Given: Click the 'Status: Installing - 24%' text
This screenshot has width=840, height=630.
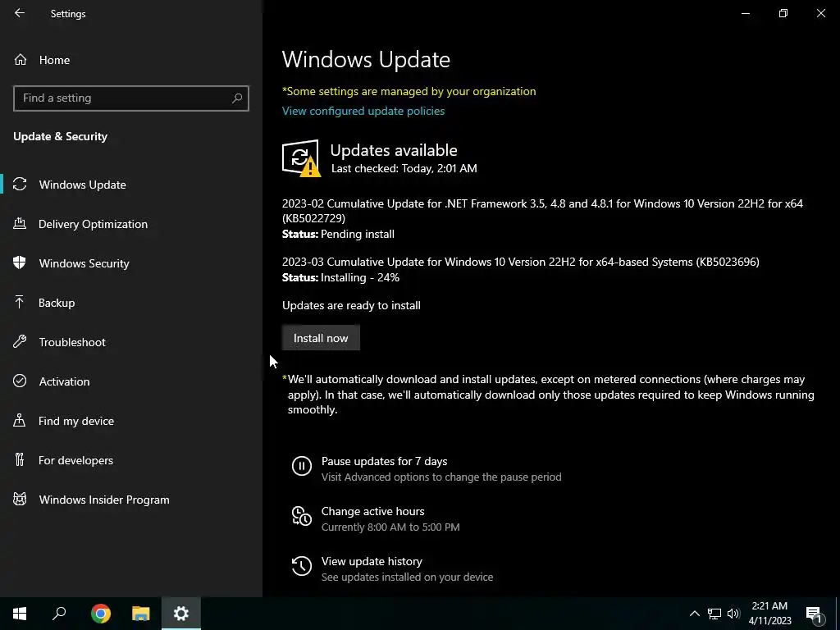Looking at the screenshot, I should [340, 277].
